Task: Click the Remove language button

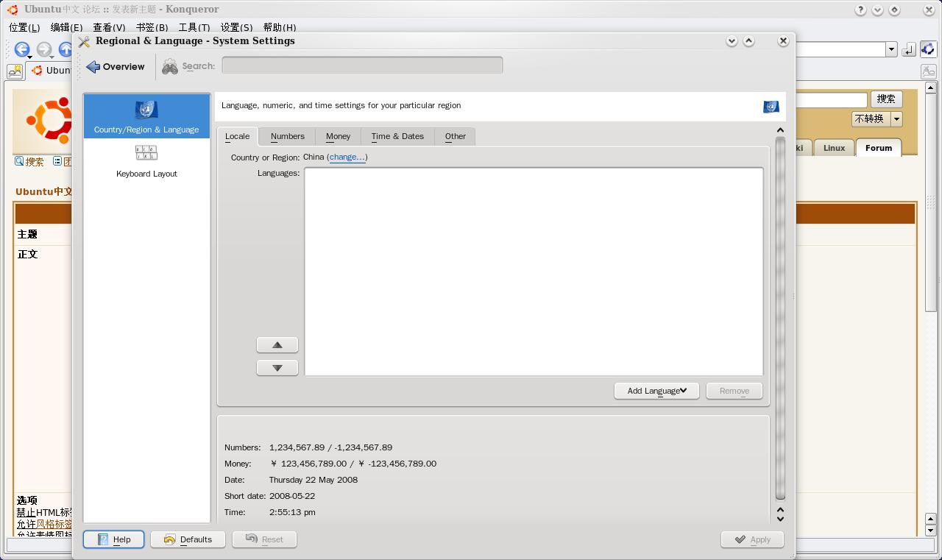Action: (734, 391)
